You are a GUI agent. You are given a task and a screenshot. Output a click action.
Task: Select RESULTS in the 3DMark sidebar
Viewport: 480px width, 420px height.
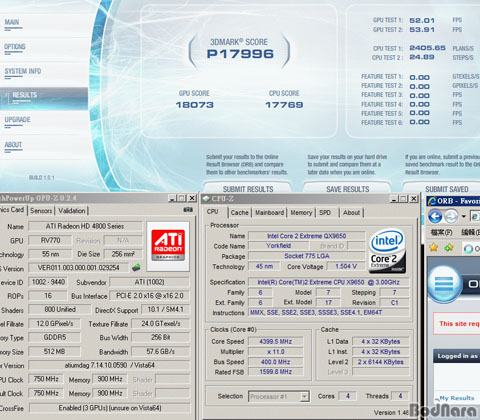pos(44,99)
